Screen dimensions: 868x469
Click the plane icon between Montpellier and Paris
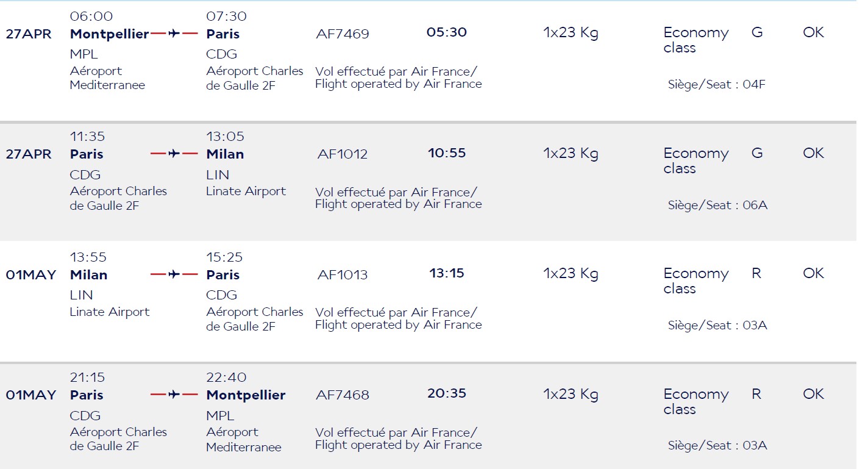tap(174, 34)
